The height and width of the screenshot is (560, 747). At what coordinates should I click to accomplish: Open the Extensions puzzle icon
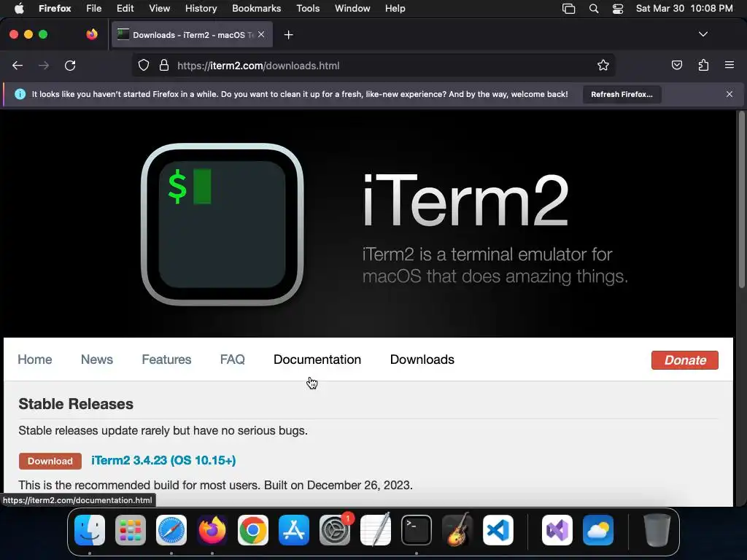703,65
